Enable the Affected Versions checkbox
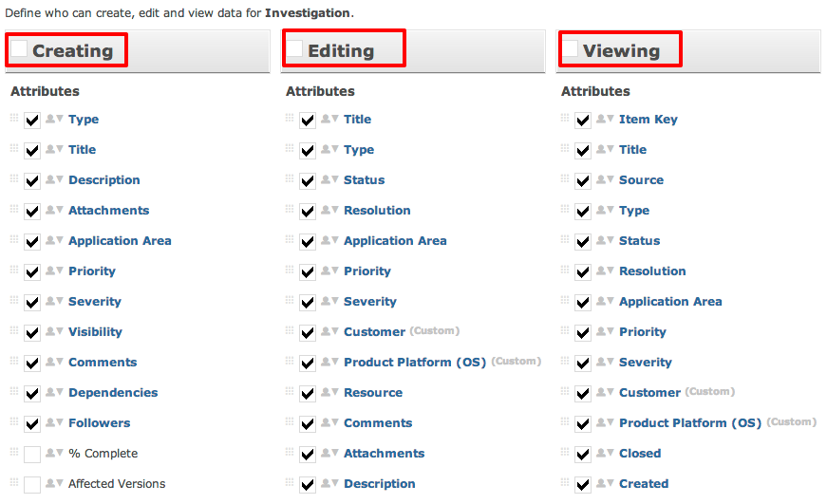Viewport: 827px width, 504px height. 32,484
